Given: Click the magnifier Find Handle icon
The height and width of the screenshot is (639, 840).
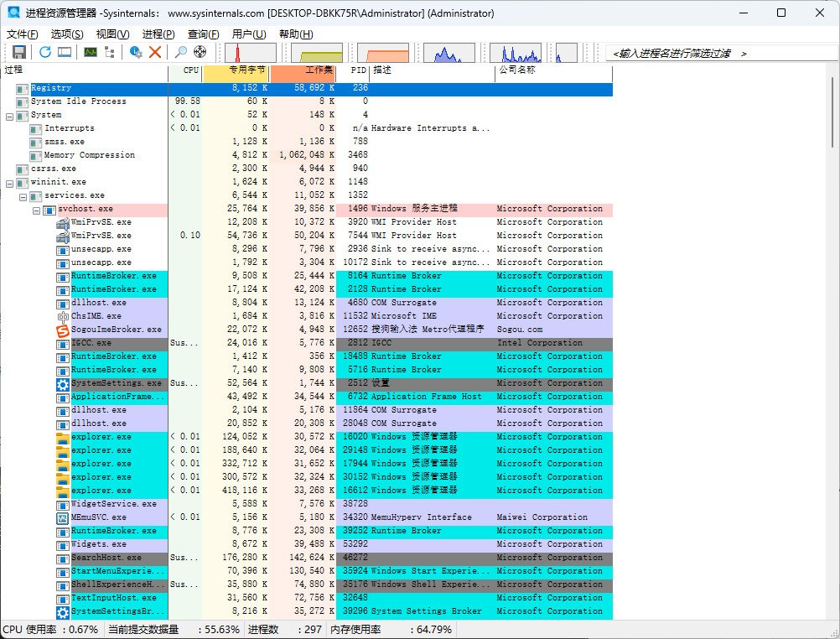Looking at the screenshot, I should 181,52.
